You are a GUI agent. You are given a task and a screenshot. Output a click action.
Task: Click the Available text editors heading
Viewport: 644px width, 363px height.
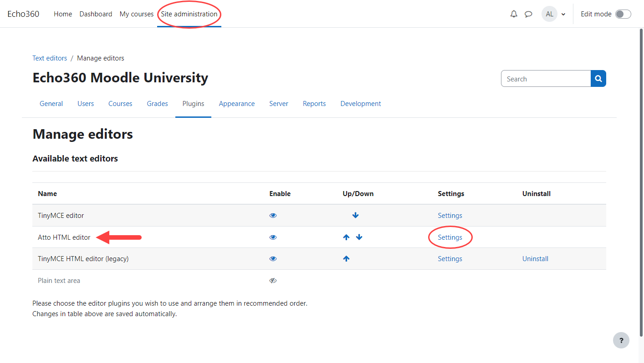[x=75, y=159]
